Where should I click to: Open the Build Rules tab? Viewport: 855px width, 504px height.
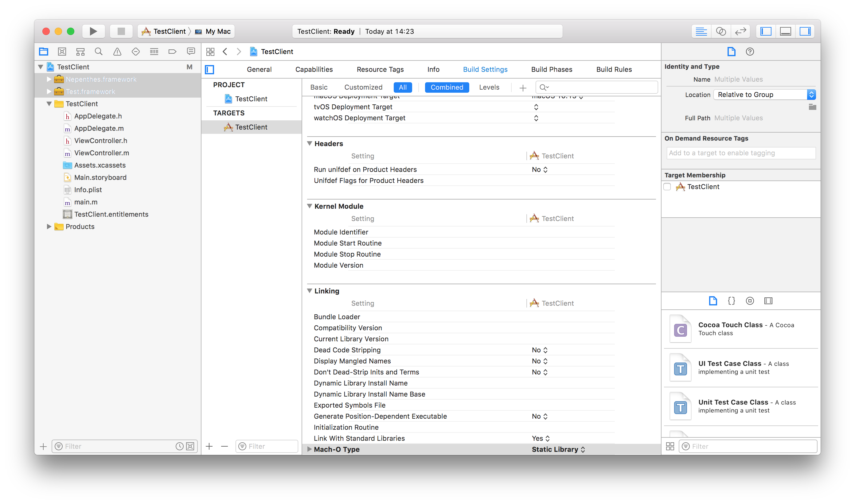tap(614, 69)
